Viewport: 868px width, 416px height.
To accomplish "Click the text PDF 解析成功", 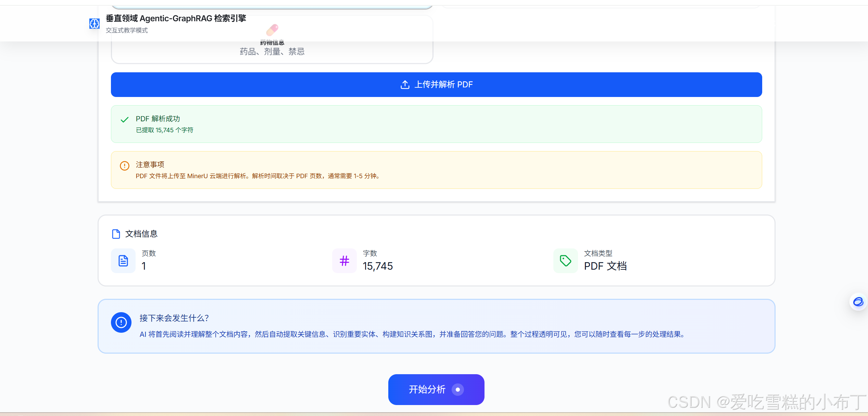I will coord(158,119).
